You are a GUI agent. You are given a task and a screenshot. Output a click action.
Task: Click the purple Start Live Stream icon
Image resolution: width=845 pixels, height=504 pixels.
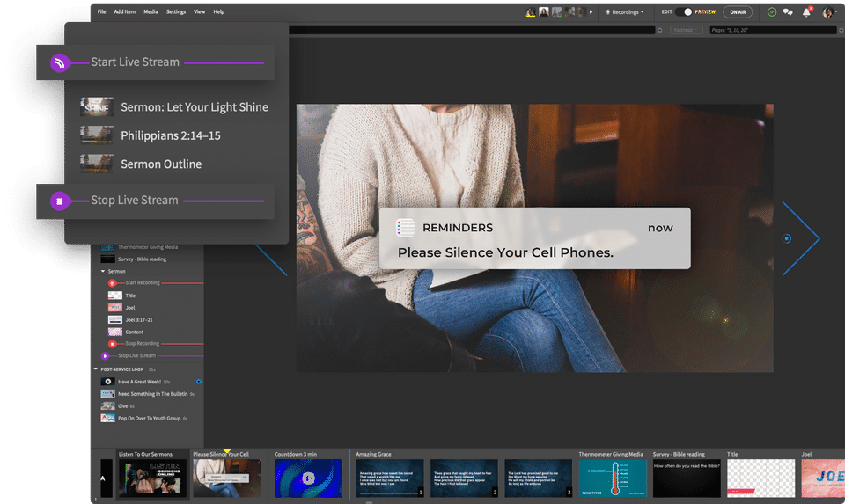(x=60, y=63)
